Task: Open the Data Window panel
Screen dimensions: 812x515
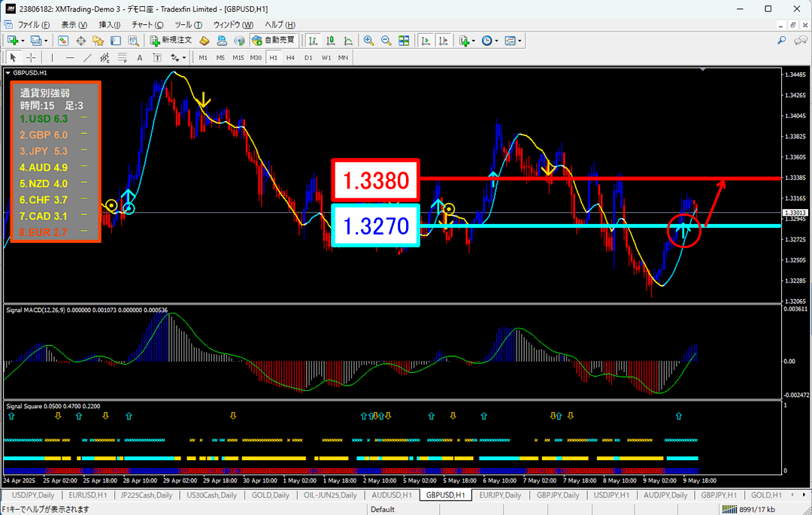Action: (x=80, y=41)
